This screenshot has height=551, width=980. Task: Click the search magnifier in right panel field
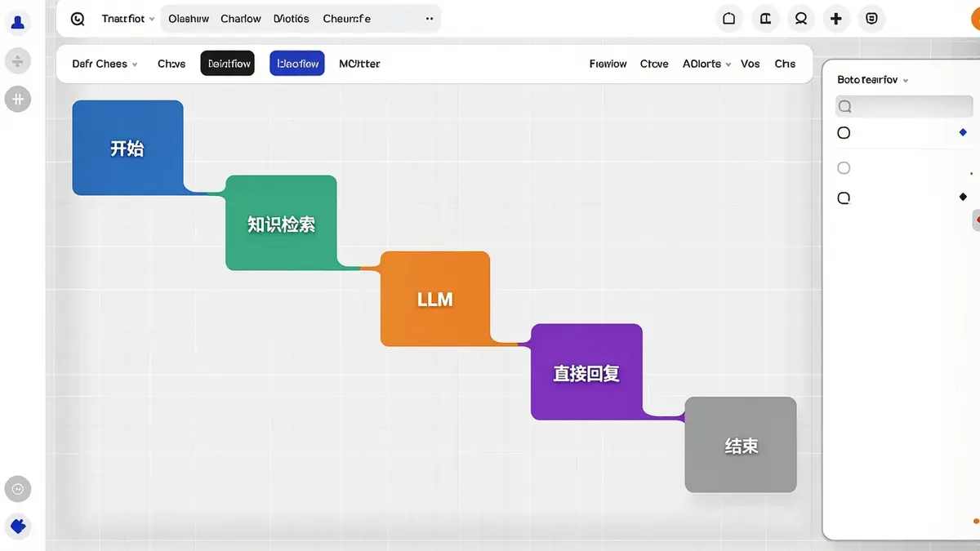pyautogui.click(x=845, y=106)
